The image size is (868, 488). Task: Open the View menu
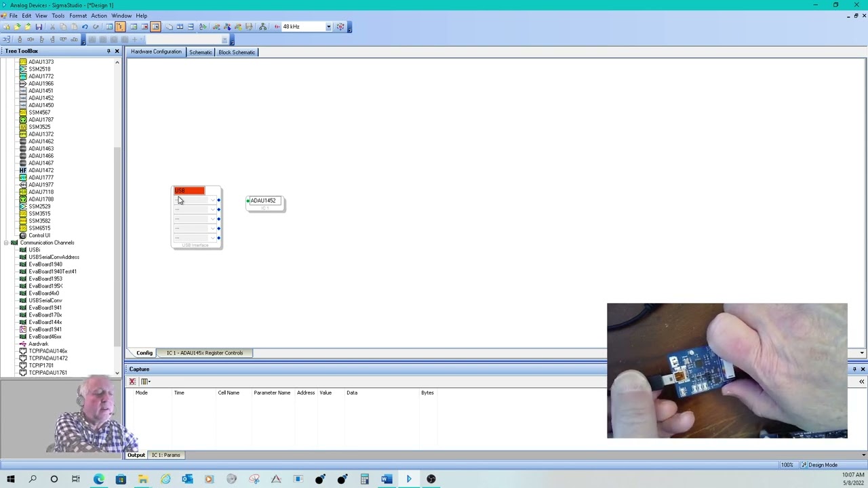tap(41, 16)
